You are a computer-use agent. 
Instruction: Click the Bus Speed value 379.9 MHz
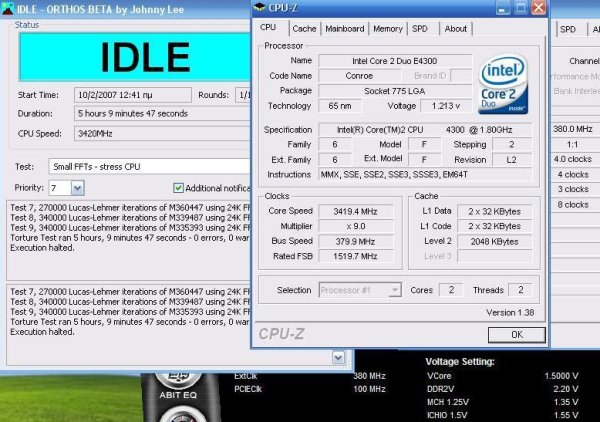(x=355, y=242)
